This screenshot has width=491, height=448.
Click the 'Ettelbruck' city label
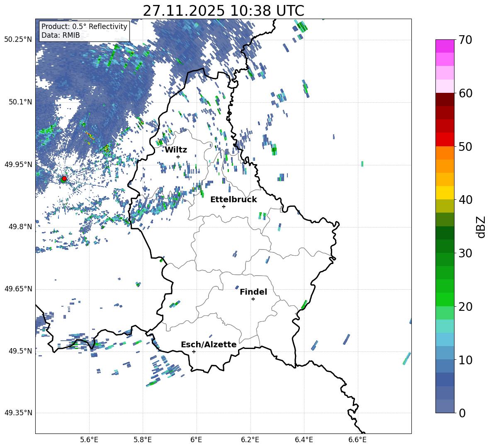coord(233,200)
